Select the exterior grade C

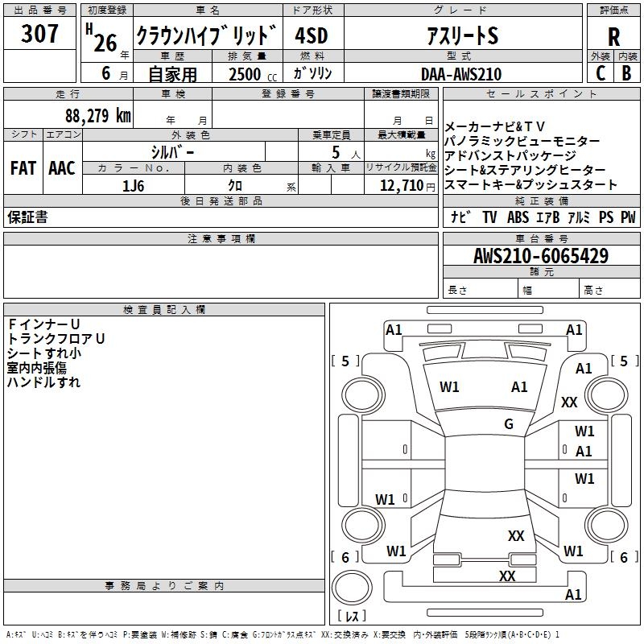point(601,73)
